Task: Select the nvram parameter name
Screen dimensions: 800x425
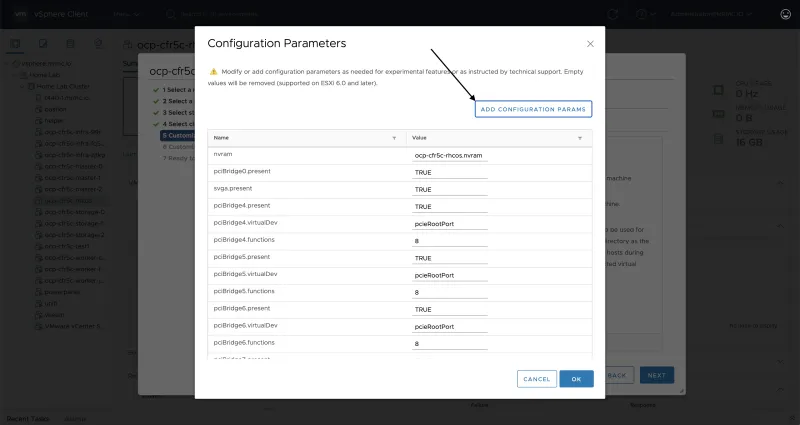Action: 223,154
